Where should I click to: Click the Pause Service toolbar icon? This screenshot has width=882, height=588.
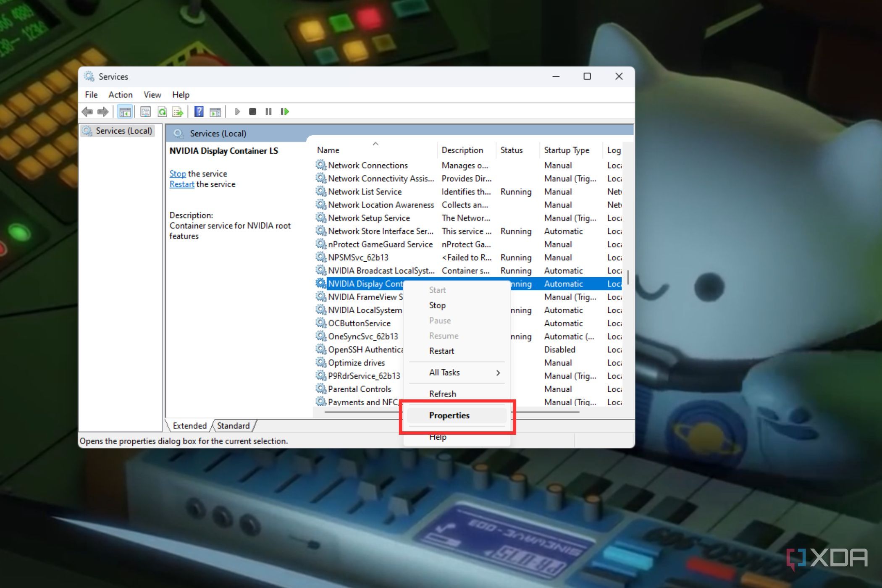pos(268,112)
